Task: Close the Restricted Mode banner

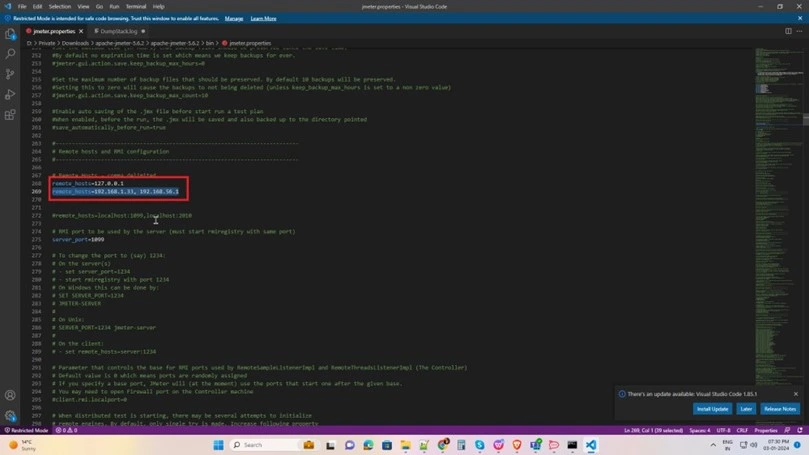Action: click(x=800, y=18)
